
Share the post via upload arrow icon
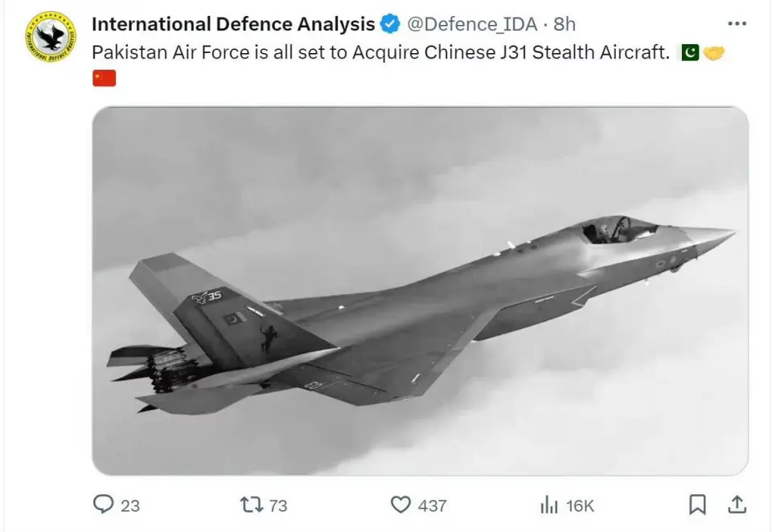[x=737, y=504]
